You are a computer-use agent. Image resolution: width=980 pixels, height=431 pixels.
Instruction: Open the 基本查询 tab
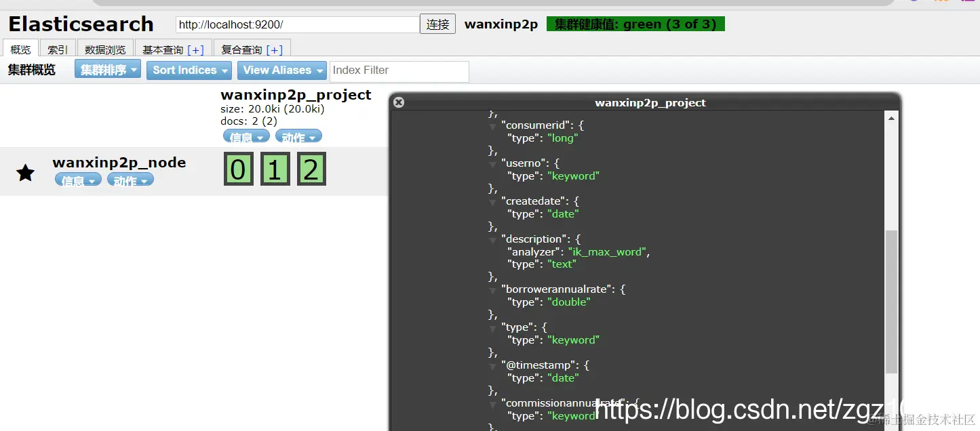(x=162, y=50)
